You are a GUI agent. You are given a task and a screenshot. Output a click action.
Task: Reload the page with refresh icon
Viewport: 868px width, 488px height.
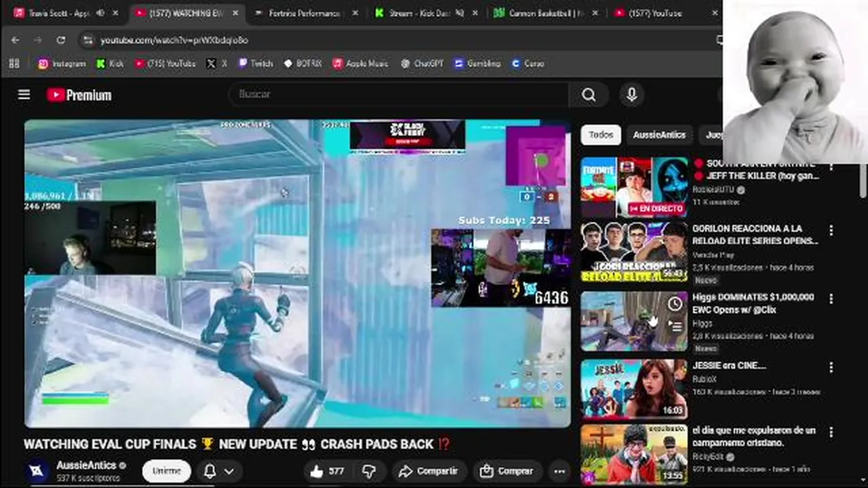point(61,40)
